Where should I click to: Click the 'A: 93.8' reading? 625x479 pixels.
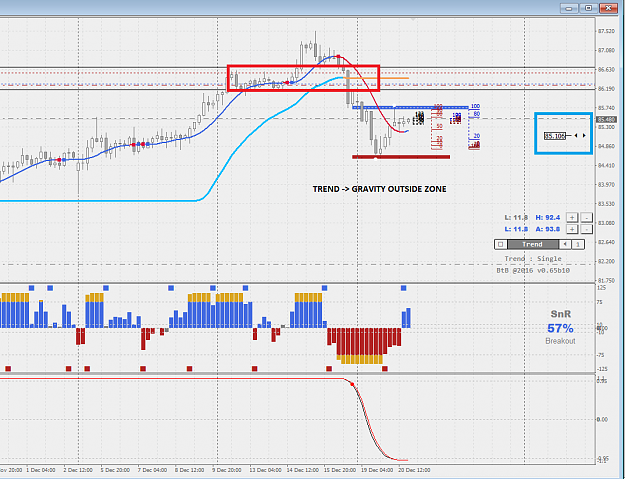pyautogui.click(x=548, y=229)
